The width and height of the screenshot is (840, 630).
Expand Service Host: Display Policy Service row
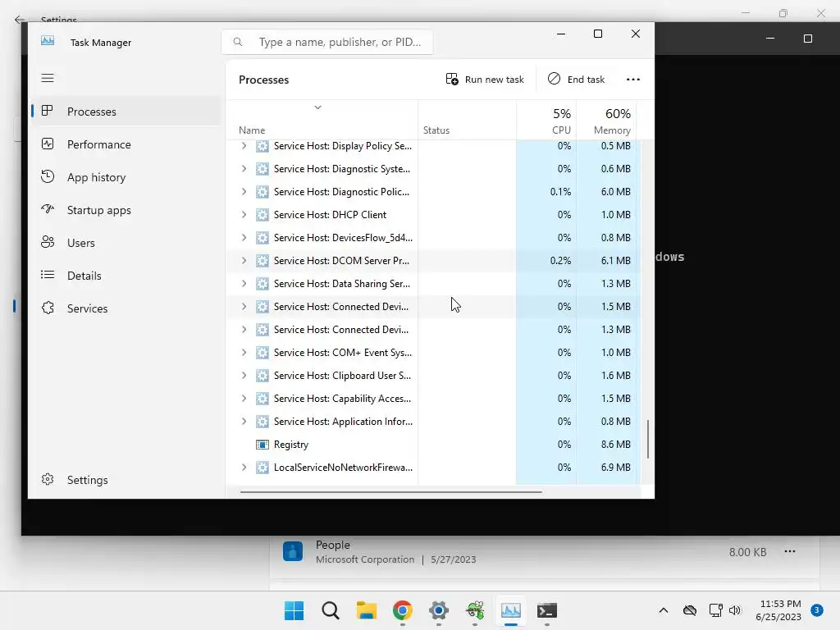pos(244,146)
